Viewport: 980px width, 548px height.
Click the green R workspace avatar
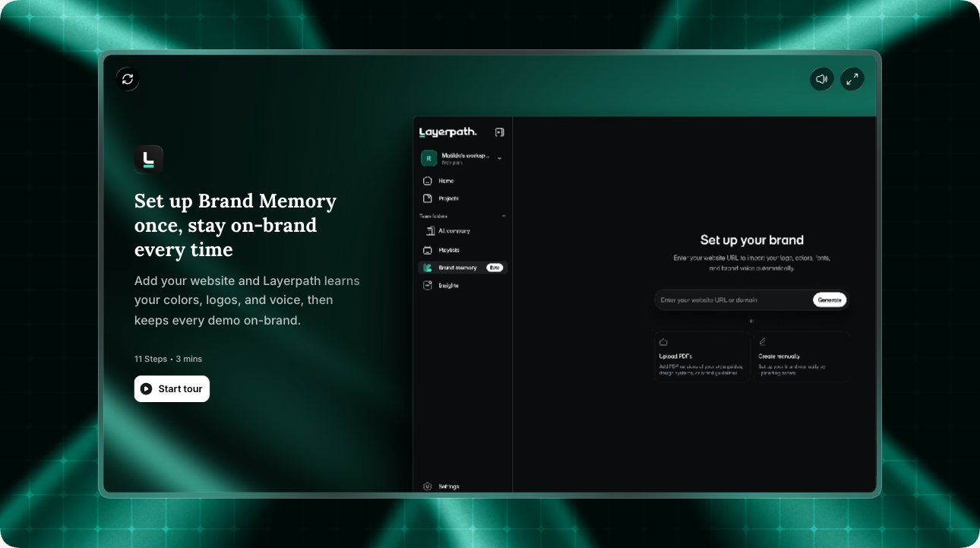(x=429, y=158)
